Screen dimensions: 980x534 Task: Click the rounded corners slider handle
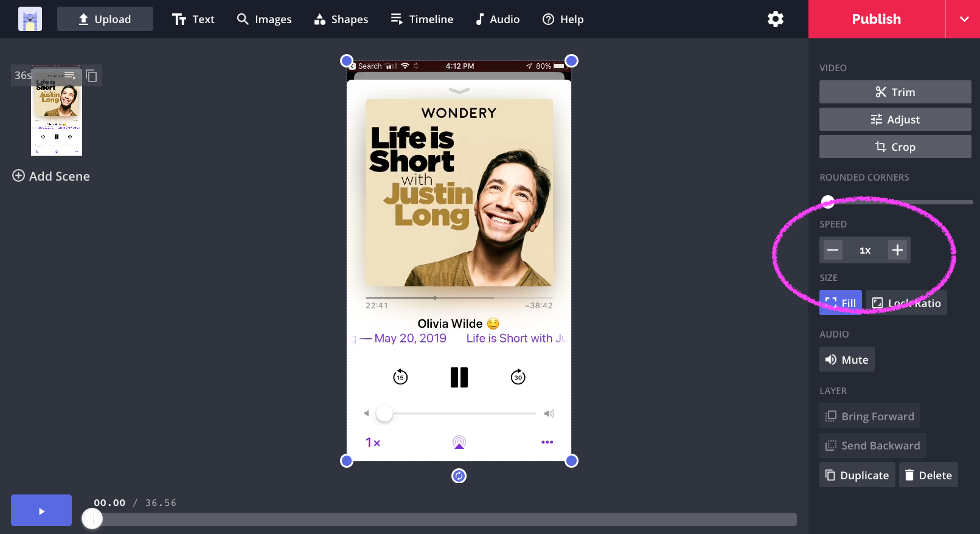click(828, 201)
